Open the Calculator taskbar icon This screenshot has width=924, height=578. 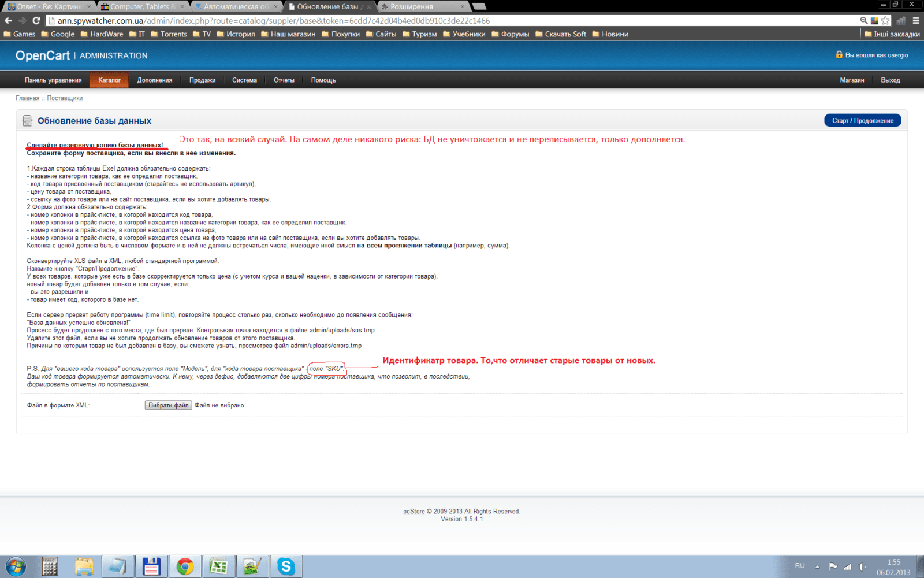(50, 566)
